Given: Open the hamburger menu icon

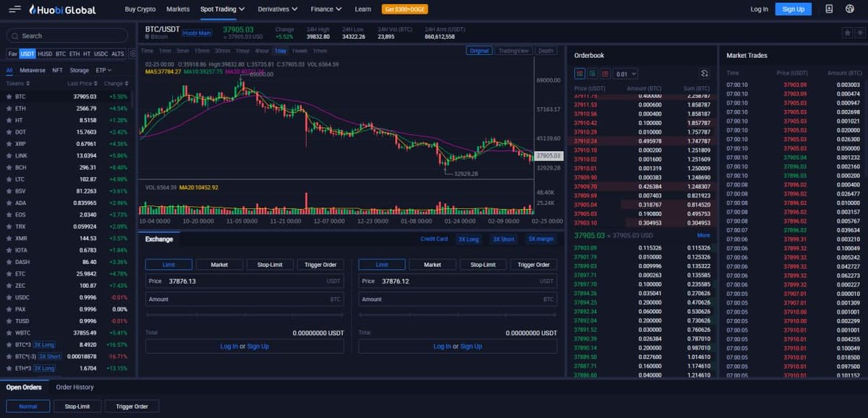Looking at the screenshot, I should pos(14,9).
